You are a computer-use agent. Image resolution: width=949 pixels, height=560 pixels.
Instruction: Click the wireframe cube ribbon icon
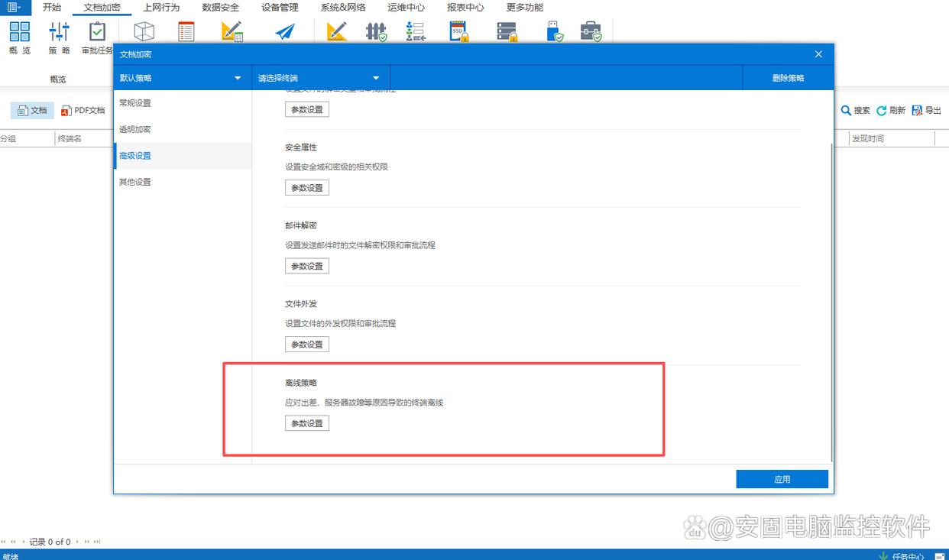pos(144,31)
